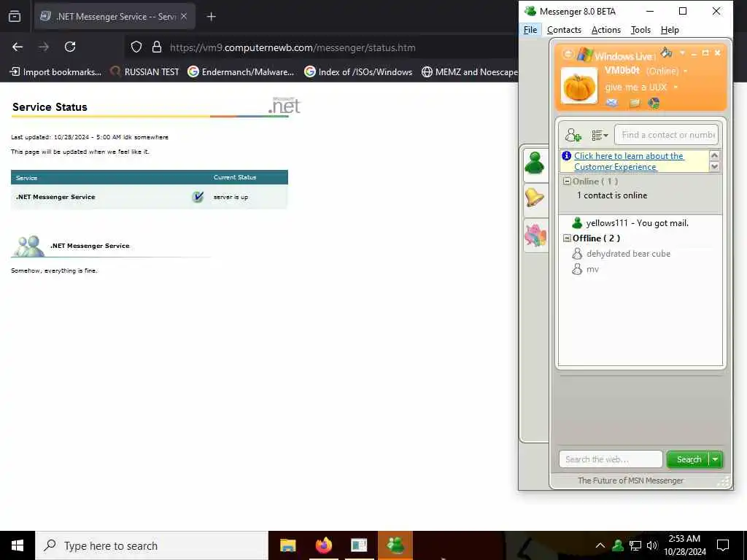Click the 'give me a UUX' personal message
The width and height of the screenshot is (747, 560).
point(635,87)
